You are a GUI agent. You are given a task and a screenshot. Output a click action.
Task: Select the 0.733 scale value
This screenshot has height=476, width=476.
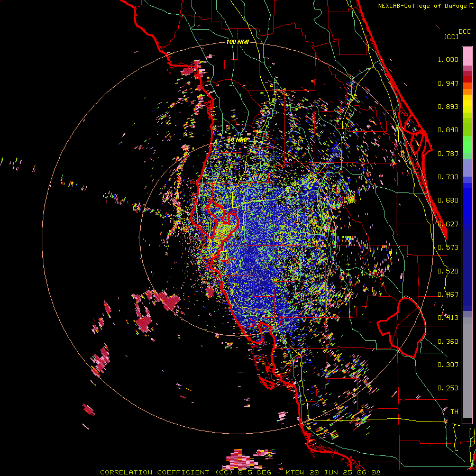coord(448,177)
